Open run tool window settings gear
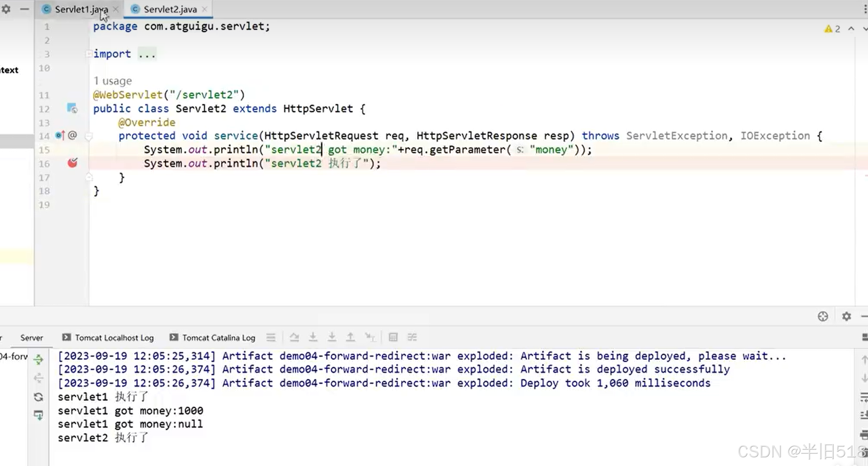Viewport: 868px width, 466px height. coord(846,316)
